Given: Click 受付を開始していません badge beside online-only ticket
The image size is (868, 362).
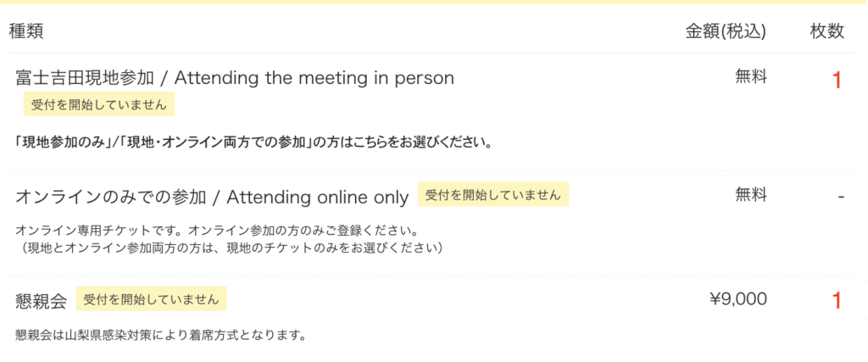Looking at the screenshot, I should click(x=493, y=194).
